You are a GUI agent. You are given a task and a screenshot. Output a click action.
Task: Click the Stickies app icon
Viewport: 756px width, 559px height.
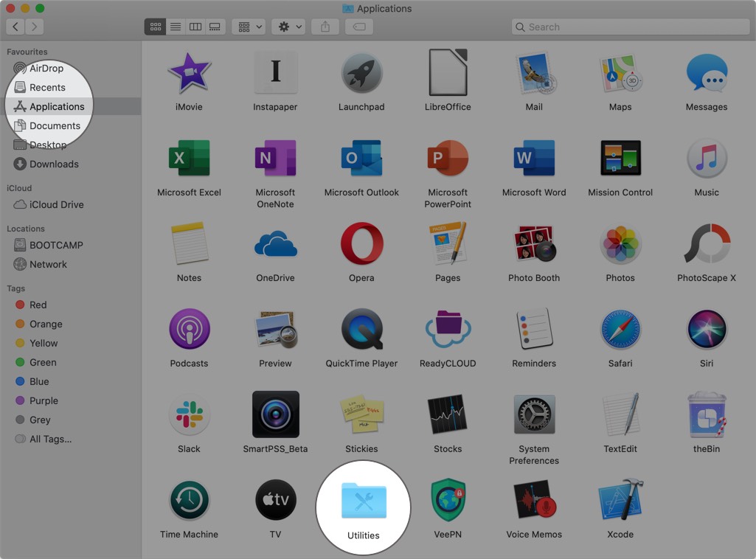point(361,414)
